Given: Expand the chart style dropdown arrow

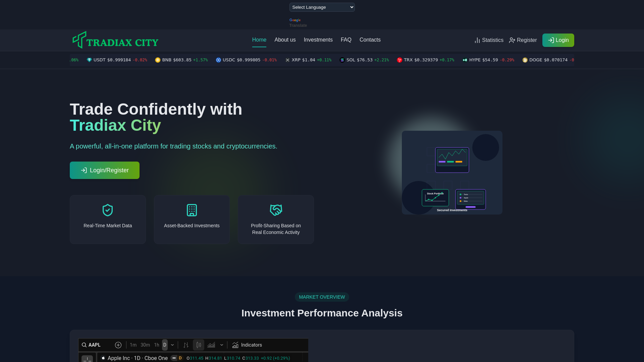Looking at the screenshot, I should click(222, 345).
